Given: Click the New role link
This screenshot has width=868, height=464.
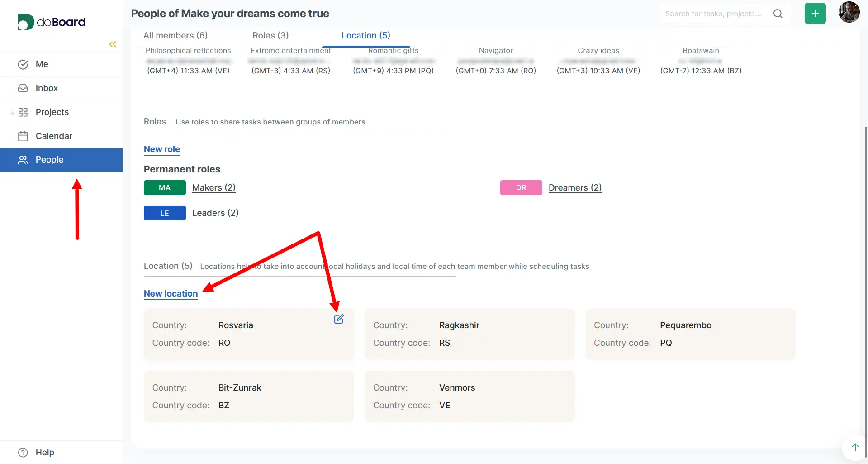Looking at the screenshot, I should tap(162, 149).
